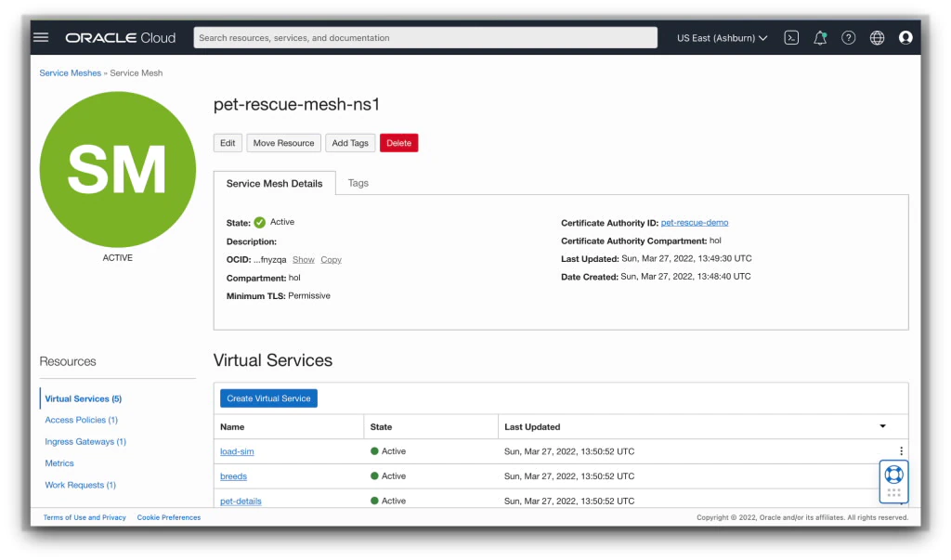Toggle the Last Updated column sort arrow
This screenshot has width=951, height=560.
click(883, 426)
